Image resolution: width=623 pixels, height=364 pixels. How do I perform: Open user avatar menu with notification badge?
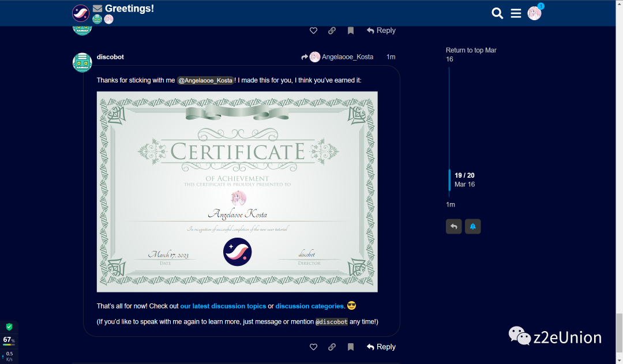tap(534, 13)
